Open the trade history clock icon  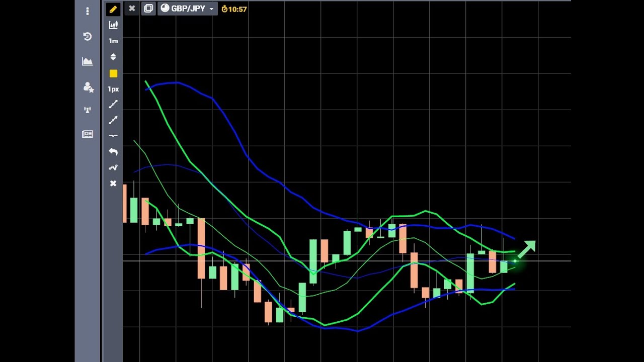pos(88,37)
